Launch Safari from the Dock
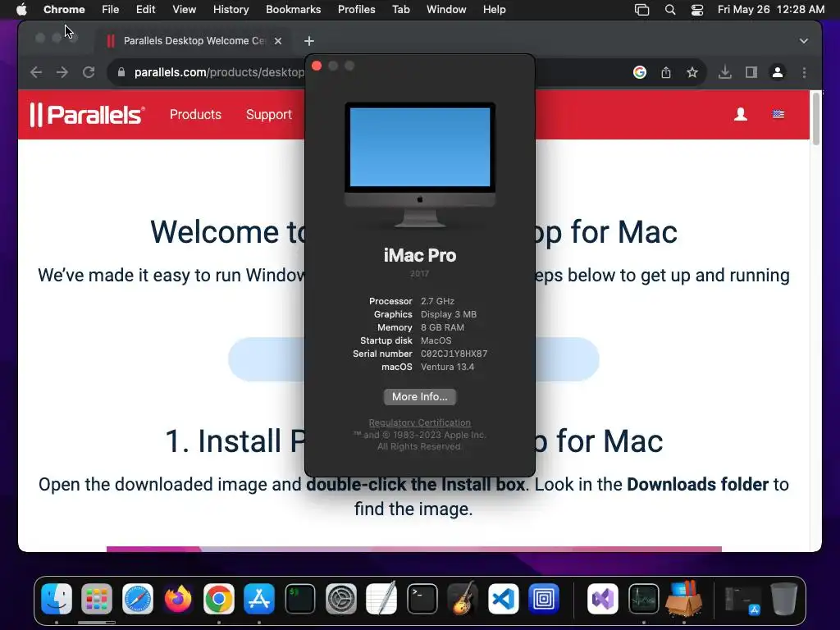 coord(138,598)
